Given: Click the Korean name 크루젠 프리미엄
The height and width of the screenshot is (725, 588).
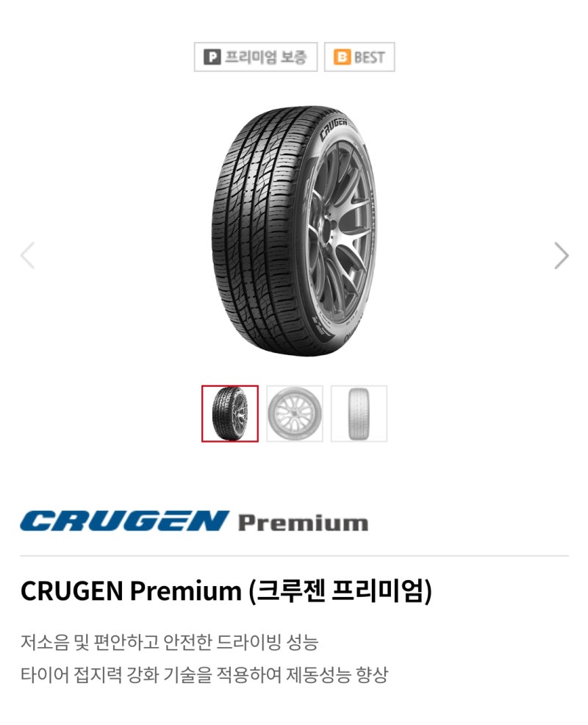Looking at the screenshot, I should (340, 590).
